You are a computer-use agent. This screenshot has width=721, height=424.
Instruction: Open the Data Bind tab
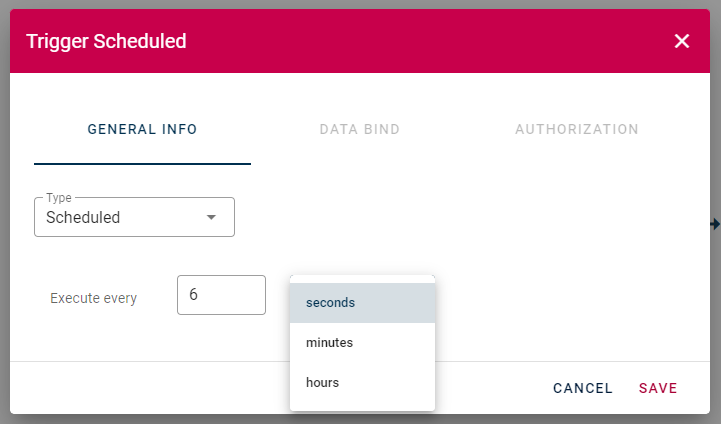[x=360, y=129]
